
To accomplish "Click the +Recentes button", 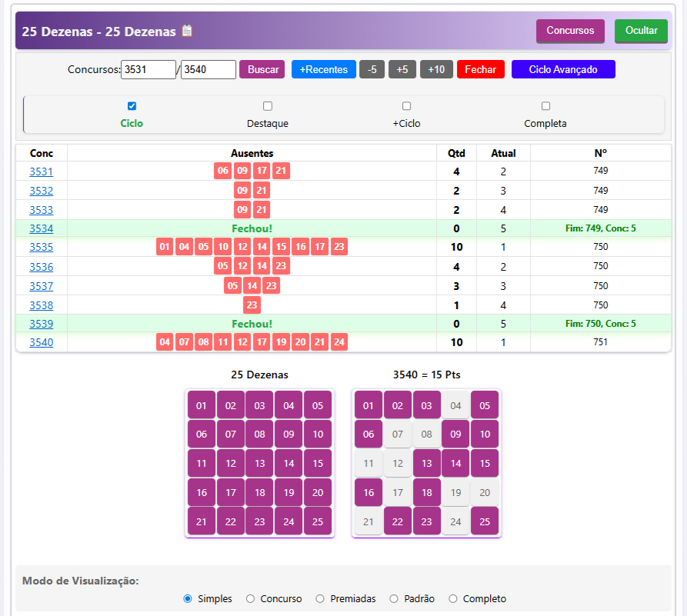I will (x=323, y=69).
